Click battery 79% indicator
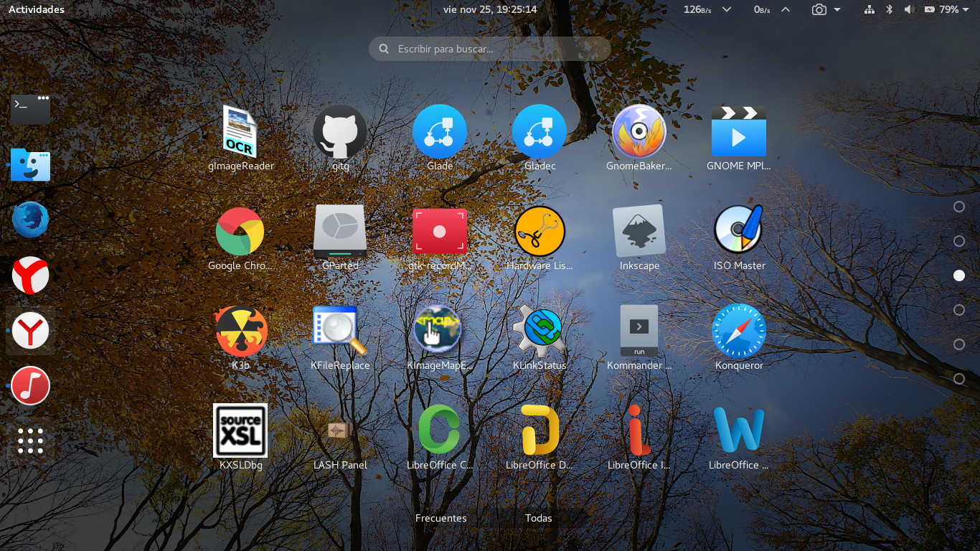980x551 pixels. 941,9
